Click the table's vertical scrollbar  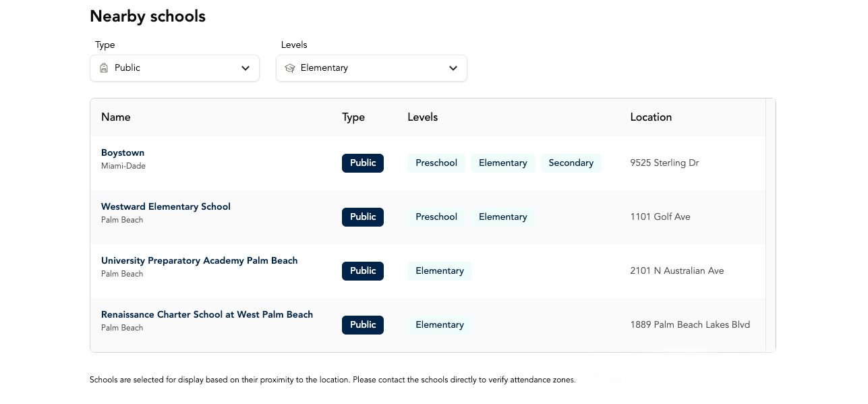pos(771,225)
